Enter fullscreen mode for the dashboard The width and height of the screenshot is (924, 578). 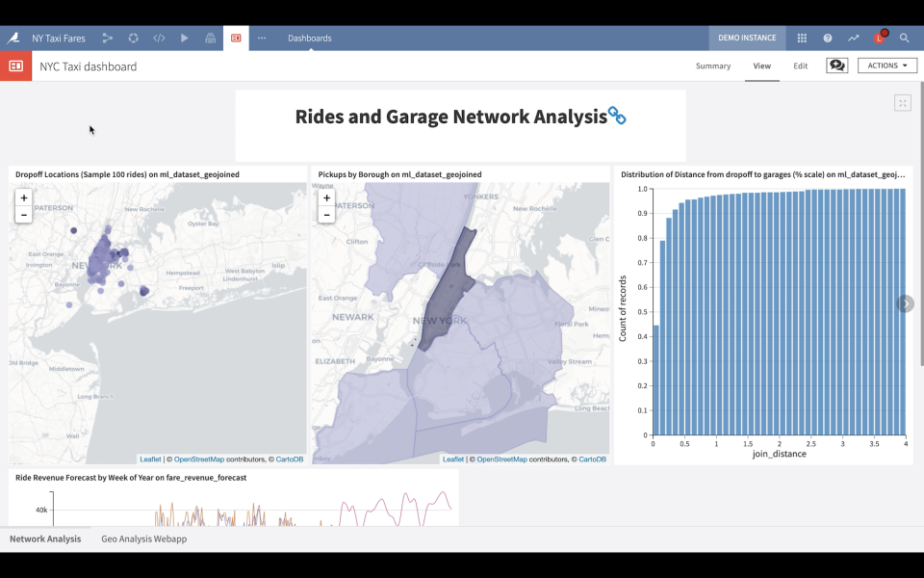903,102
